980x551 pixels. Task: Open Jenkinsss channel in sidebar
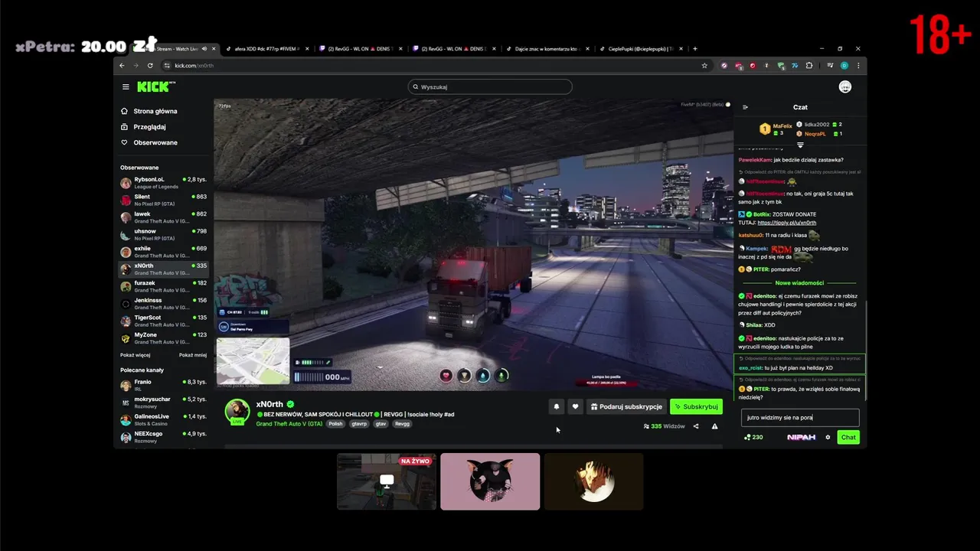pyautogui.click(x=163, y=304)
